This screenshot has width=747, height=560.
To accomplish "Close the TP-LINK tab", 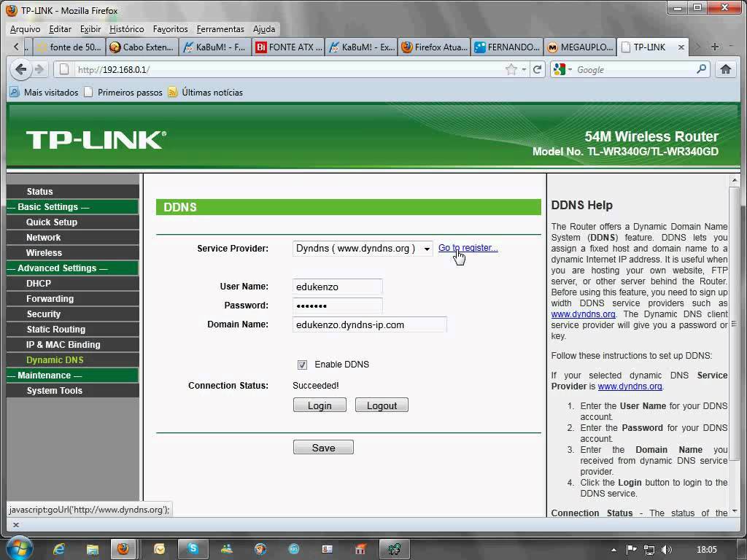I will [x=681, y=47].
